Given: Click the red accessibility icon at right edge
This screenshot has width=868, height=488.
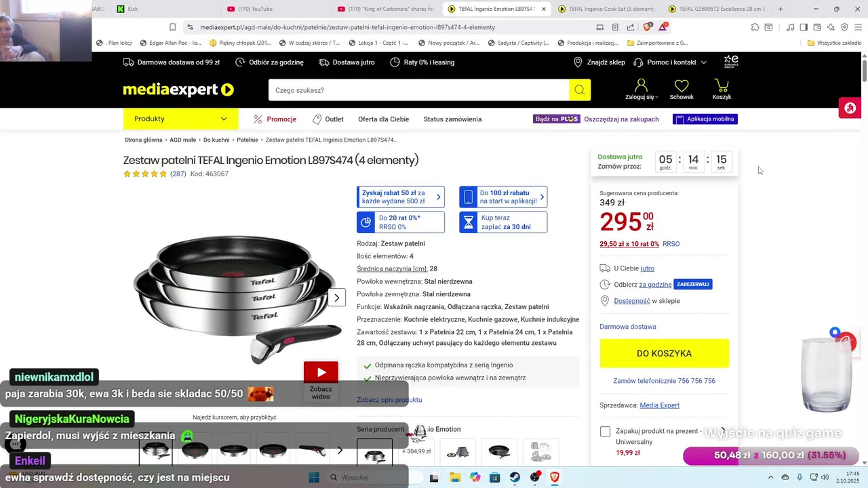Looking at the screenshot, I should (850, 108).
